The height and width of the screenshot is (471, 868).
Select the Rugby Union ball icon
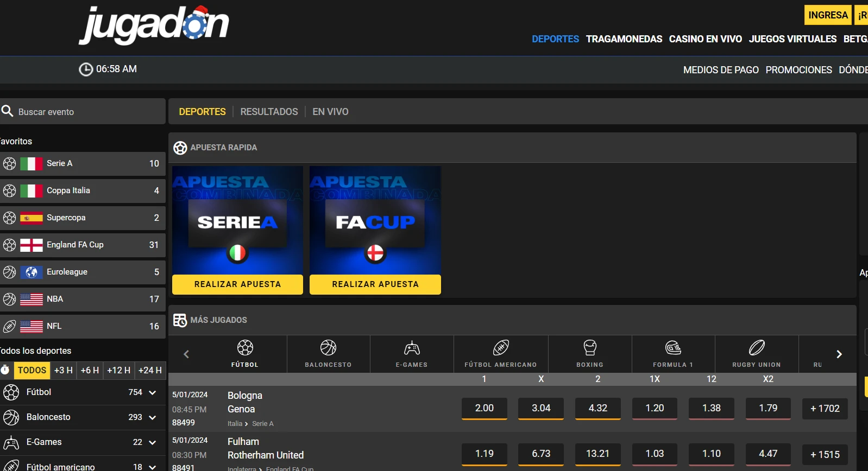(x=757, y=348)
